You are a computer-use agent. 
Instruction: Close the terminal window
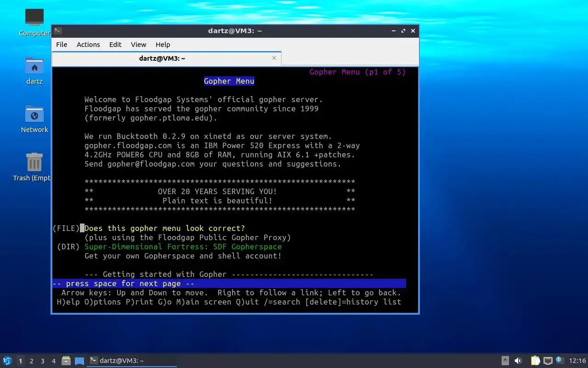pos(413,31)
